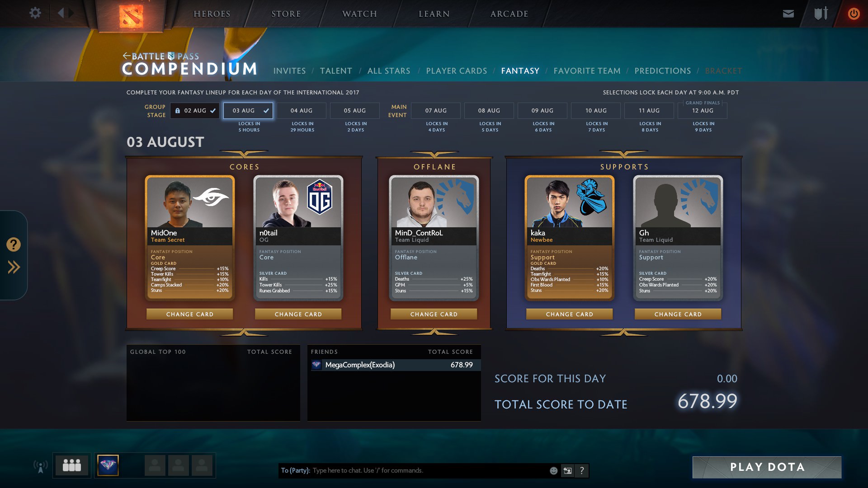
Task: Click CHANGE CARD button for n0tail
Action: tap(298, 314)
